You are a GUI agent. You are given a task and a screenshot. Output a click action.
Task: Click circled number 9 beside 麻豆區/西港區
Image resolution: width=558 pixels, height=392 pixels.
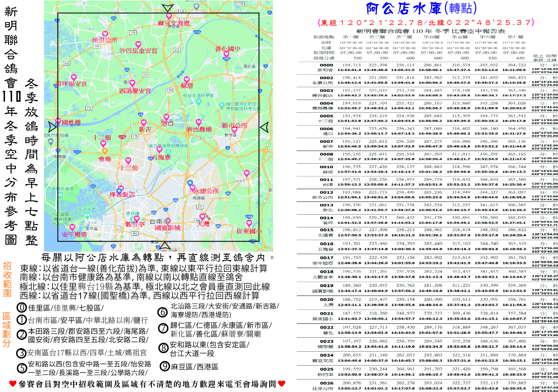click(x=165, y=366)
